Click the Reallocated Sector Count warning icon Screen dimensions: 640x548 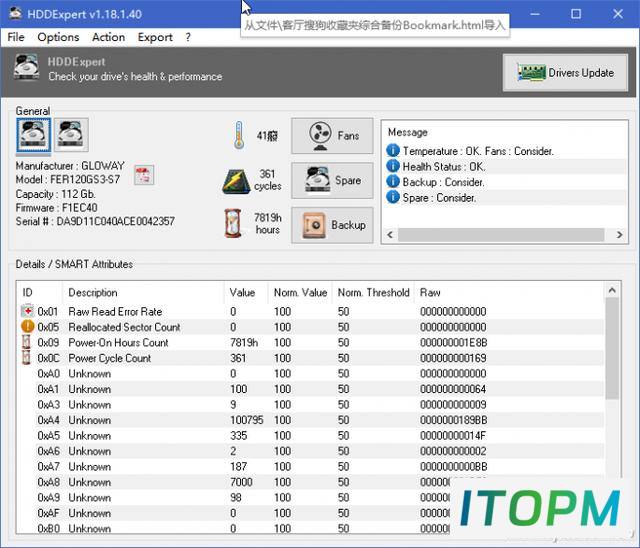pyautogui.click(x=27, y=326)
